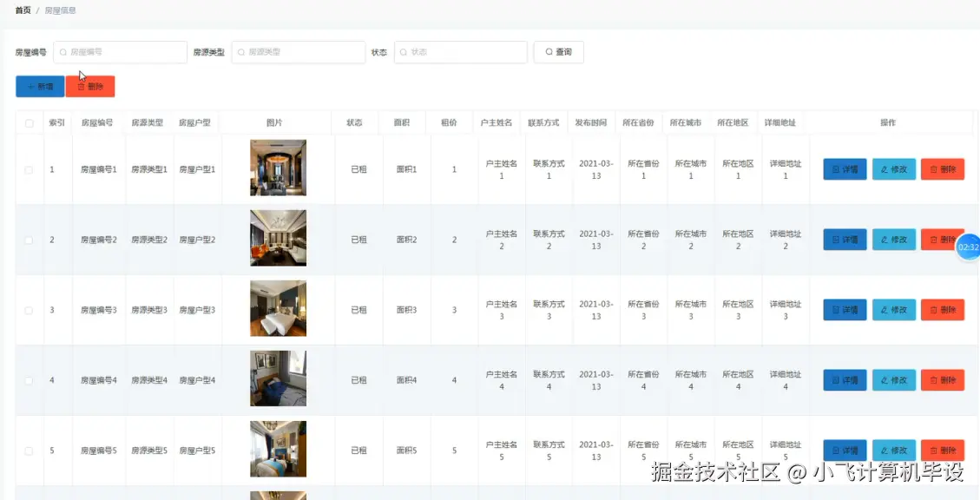Click the pencil edit icon for 房屋编号1

coord(884,168)
